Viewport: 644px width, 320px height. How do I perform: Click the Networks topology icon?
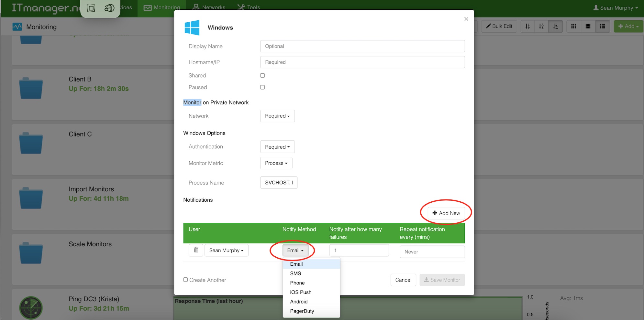click(195, 7)
